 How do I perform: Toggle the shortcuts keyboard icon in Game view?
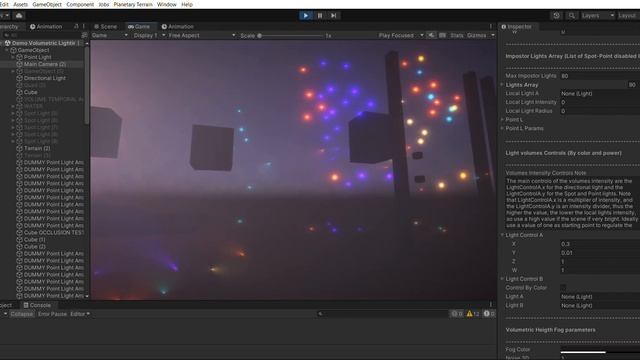click(x=442, y=36)
